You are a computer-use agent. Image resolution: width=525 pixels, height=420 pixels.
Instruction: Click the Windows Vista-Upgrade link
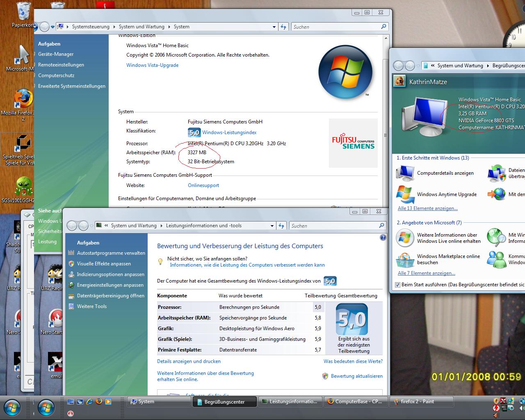point(152,65)
